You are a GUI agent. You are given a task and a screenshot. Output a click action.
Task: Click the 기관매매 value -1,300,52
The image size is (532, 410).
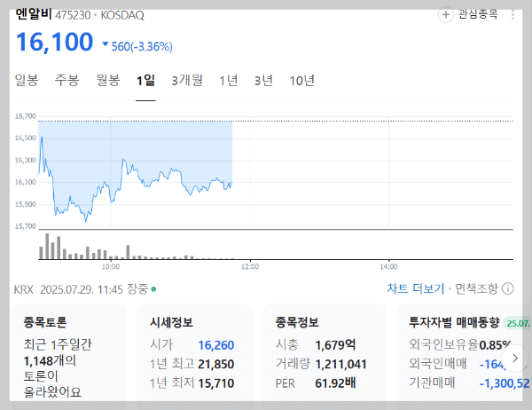pyautogui.click(x=505, y=383)
